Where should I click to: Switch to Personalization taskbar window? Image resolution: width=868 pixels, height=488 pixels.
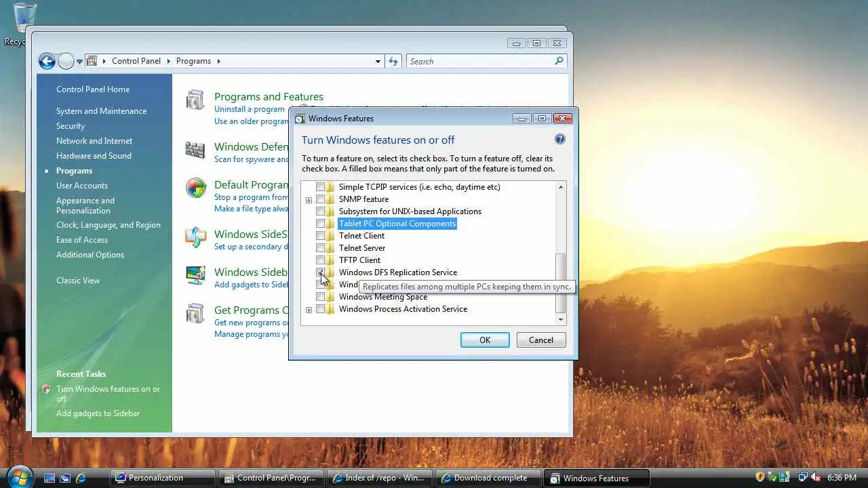pyautogui.click(x=163, y=478)
